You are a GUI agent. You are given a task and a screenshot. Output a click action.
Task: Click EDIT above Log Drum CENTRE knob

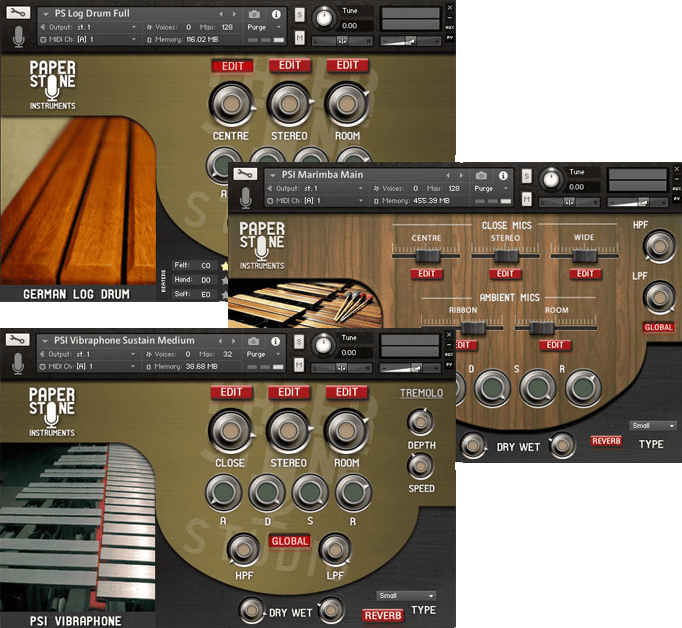(233, 66)
